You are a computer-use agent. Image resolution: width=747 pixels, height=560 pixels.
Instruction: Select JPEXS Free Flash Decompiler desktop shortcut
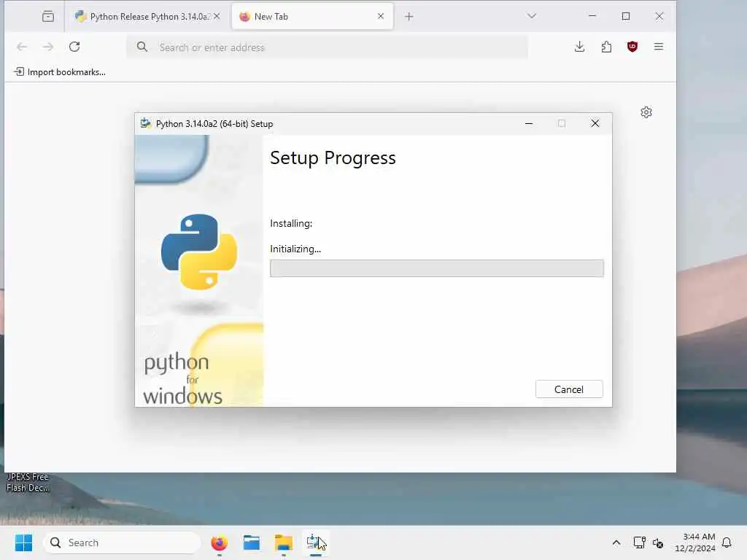point(27,482)
